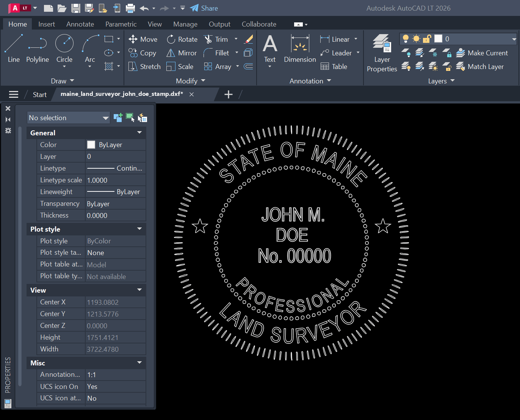
Task: Toggle Properties palette auto-hide
Action: pos(8,119)
